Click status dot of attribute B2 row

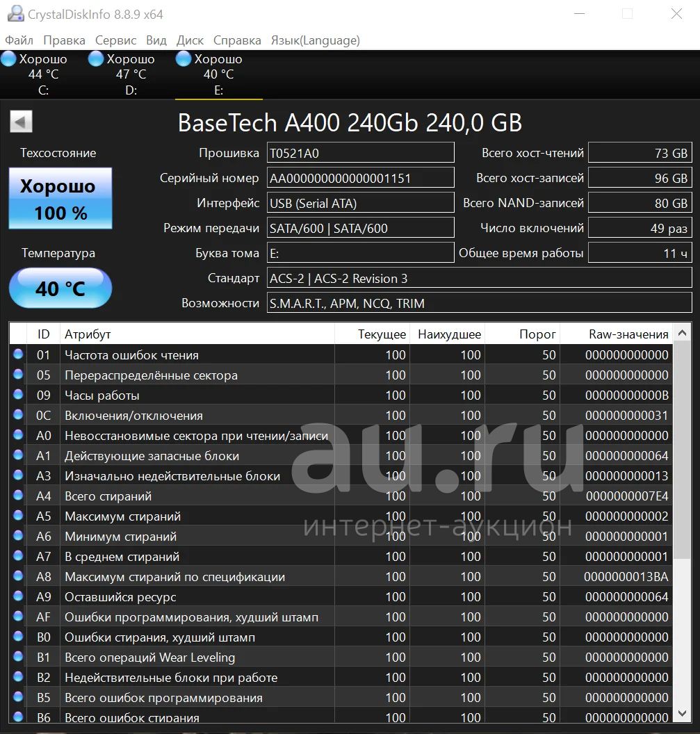click(x=18, y=676)
